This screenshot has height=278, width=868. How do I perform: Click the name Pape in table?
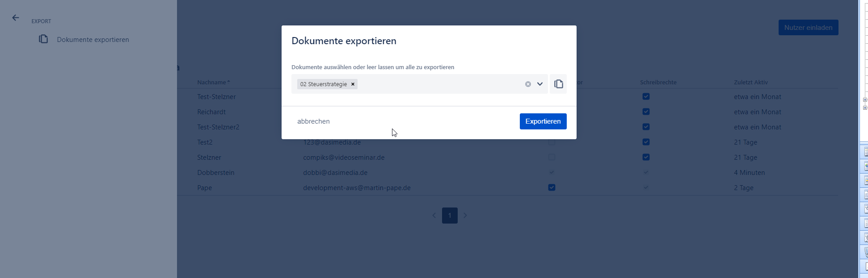coord(205,188)
